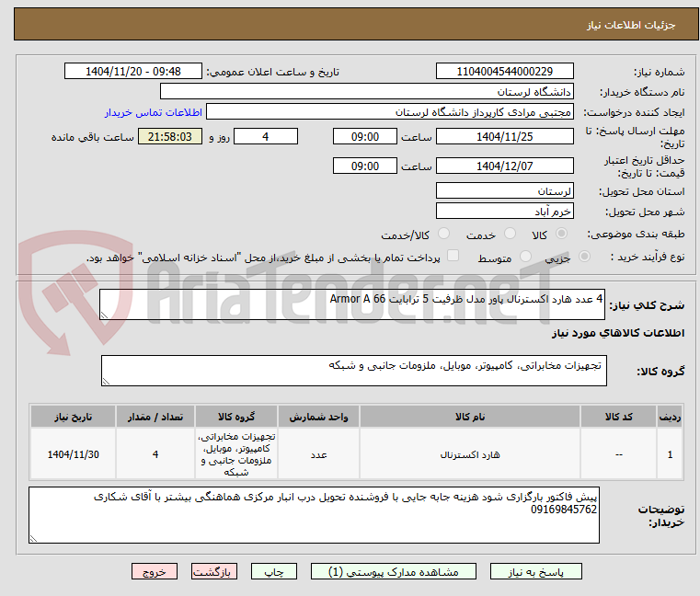
Task: Click the 'بازگشت' back button
Action: (213, 571)
